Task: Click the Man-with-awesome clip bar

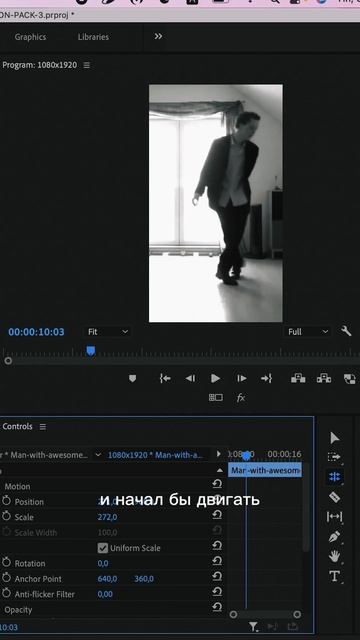Action: (265, 470)
